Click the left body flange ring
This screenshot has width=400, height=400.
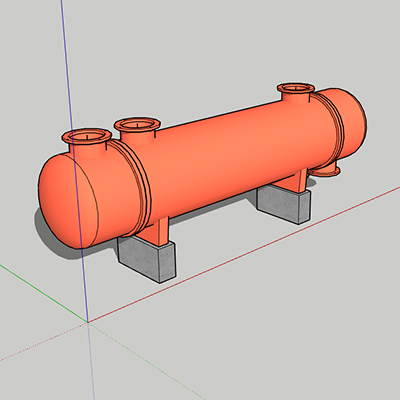[x=133, y=187]
